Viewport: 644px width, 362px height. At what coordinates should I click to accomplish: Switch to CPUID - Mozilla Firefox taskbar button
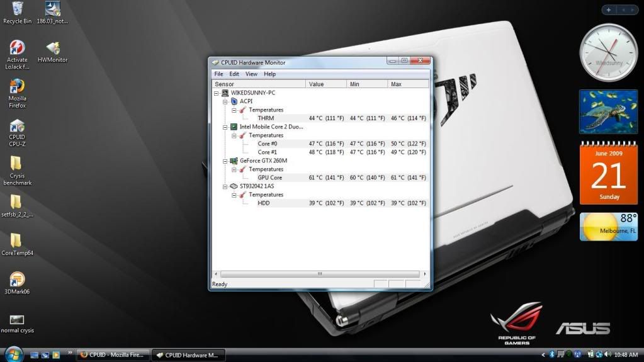(x=113, y=354)
